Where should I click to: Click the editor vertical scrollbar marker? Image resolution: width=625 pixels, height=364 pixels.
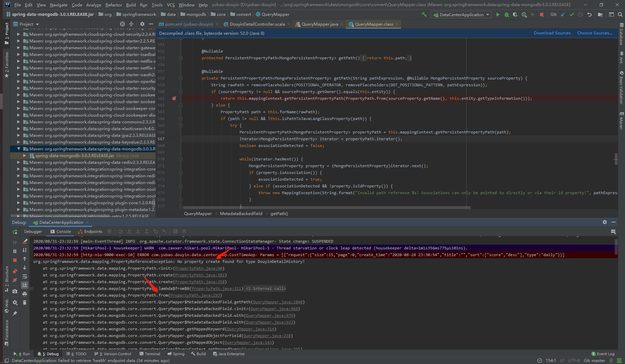616,159
